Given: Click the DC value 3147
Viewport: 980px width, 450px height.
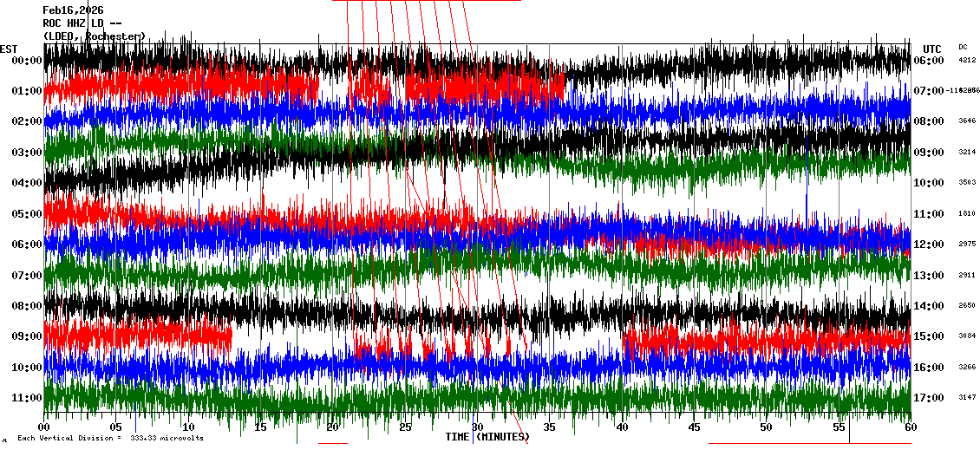Looking at the screenshot, I should [x=967, y=398].
